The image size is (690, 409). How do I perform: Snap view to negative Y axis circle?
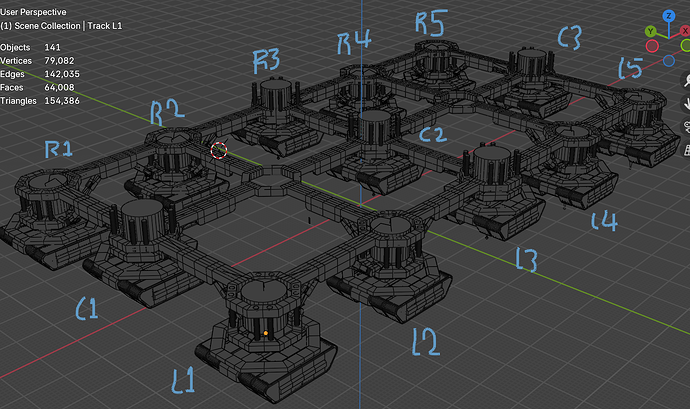[686, 45]
